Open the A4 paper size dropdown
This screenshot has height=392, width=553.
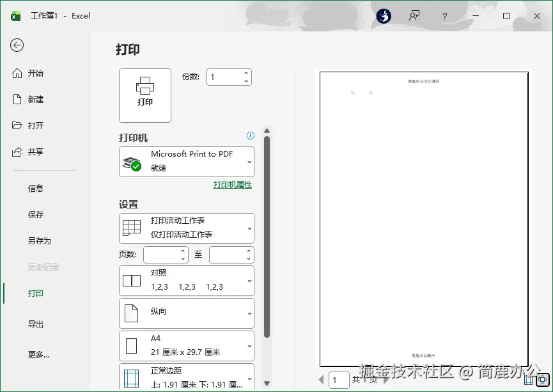[x=186, y=345]
